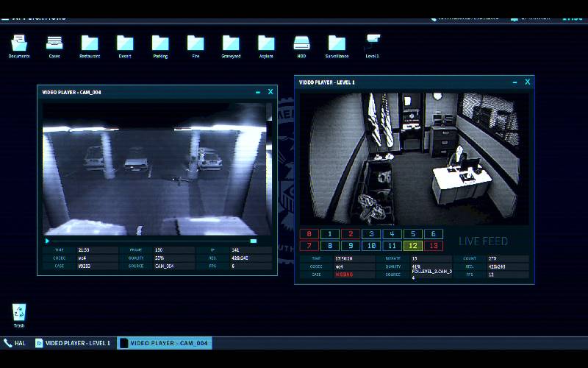Switch to camera 12 feed
The image size is (588, 368).
pyautogui.click(x=413, y=245)
